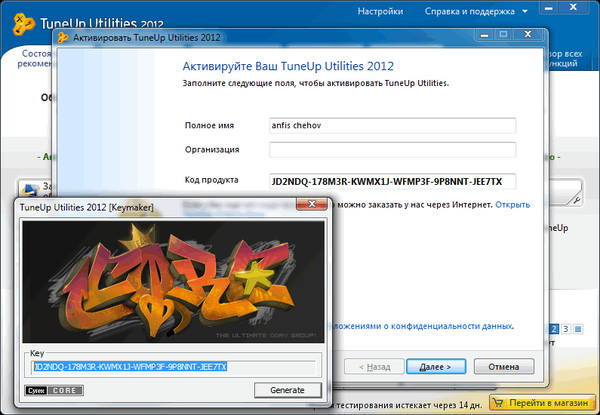Click the shopping cart icon

click(498, 403)
